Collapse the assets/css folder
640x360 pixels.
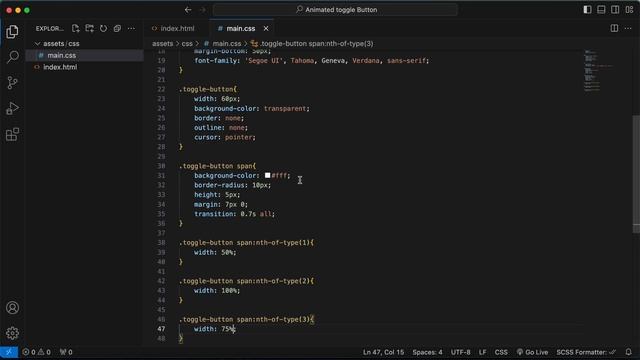(61, 44)
